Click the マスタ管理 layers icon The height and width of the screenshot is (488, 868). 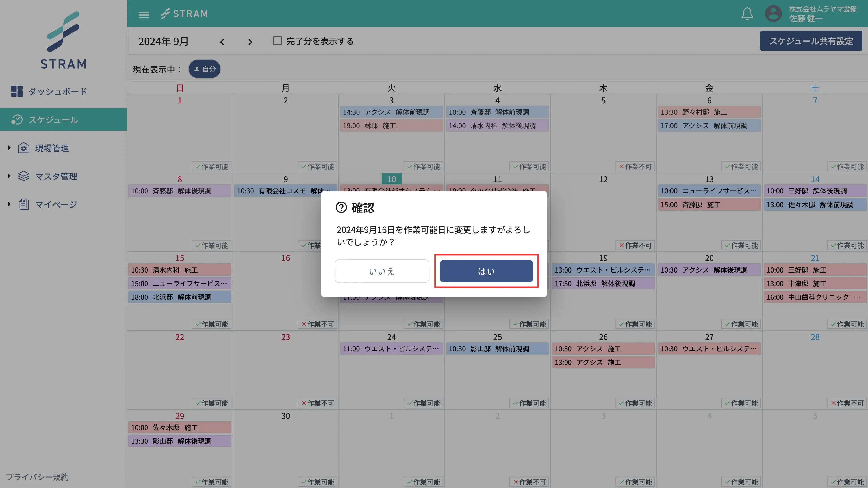coord(23,176)
